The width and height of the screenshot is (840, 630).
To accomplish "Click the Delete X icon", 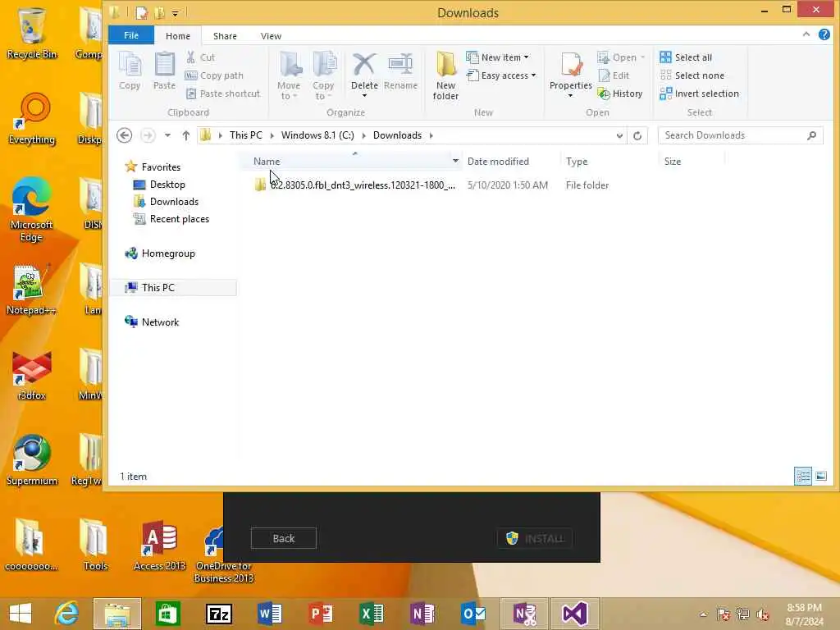I will click(x=364, y=66).
